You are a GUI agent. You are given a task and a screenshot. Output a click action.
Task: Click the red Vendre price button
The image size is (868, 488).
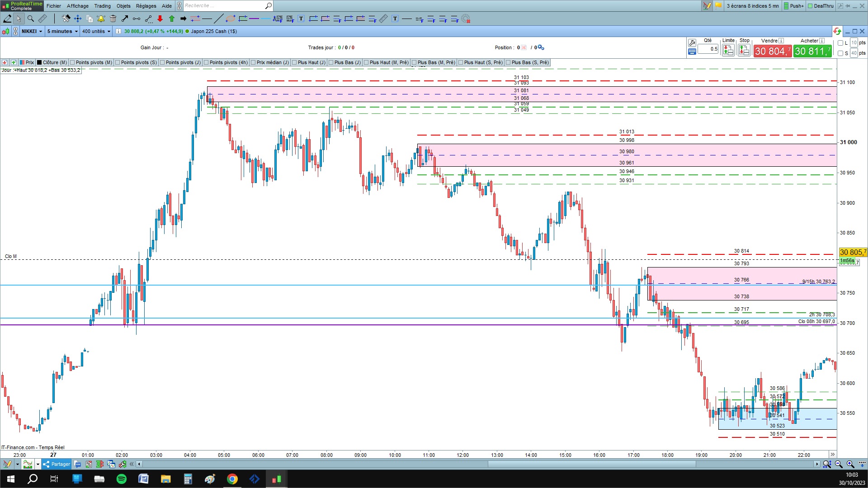tap(772, 51)
